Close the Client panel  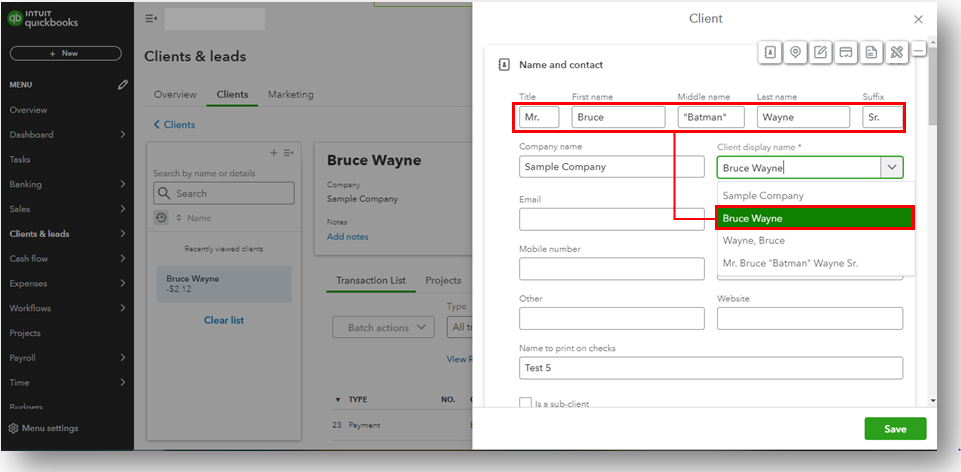pyautogui.click(x=919, y=19)
